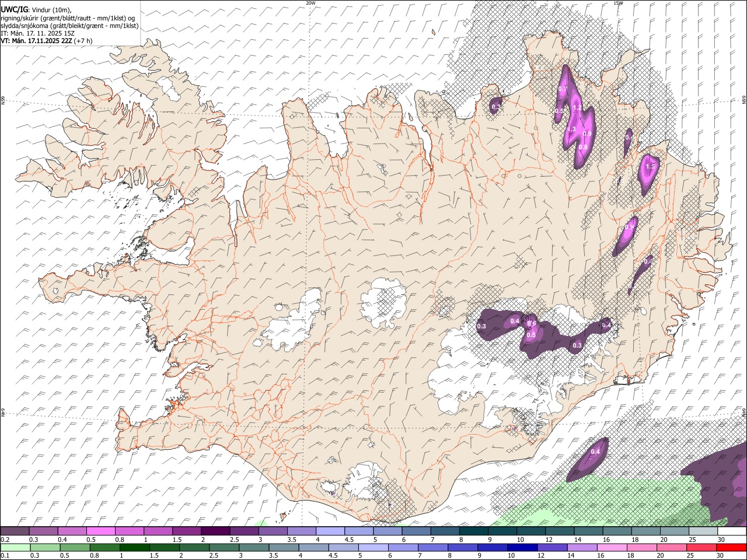Click the pink-magenta swatch labeled 0.5 in top row
Screen dimensions: 747x560
click(x=100, y=531)
